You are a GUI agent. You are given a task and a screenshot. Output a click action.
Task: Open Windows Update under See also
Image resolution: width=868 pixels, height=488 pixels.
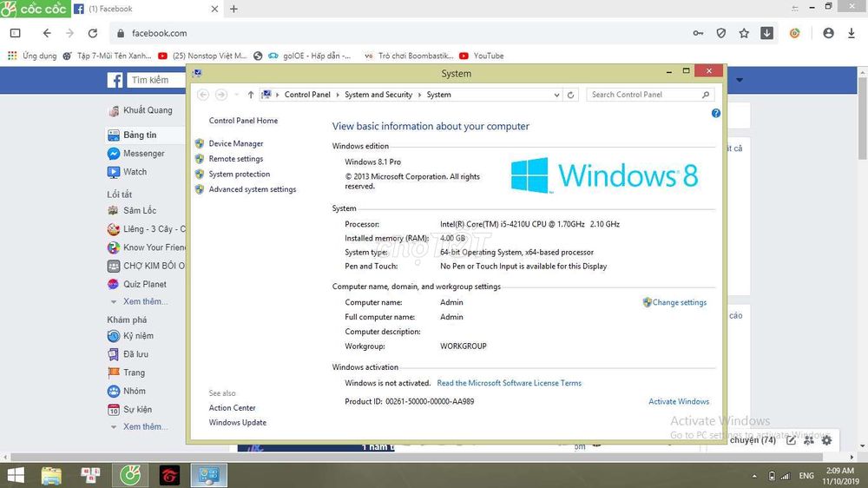click(x=238, y=422)
